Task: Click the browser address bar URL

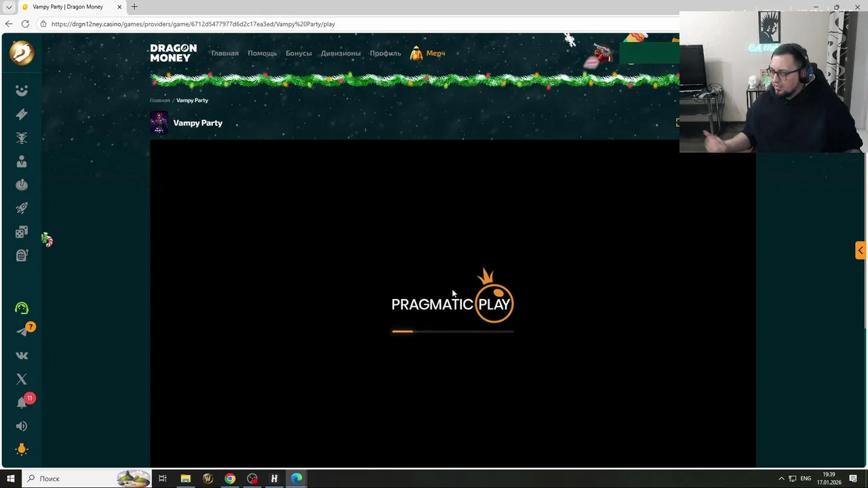Action: pyautogui.click(x=193, y=24)
